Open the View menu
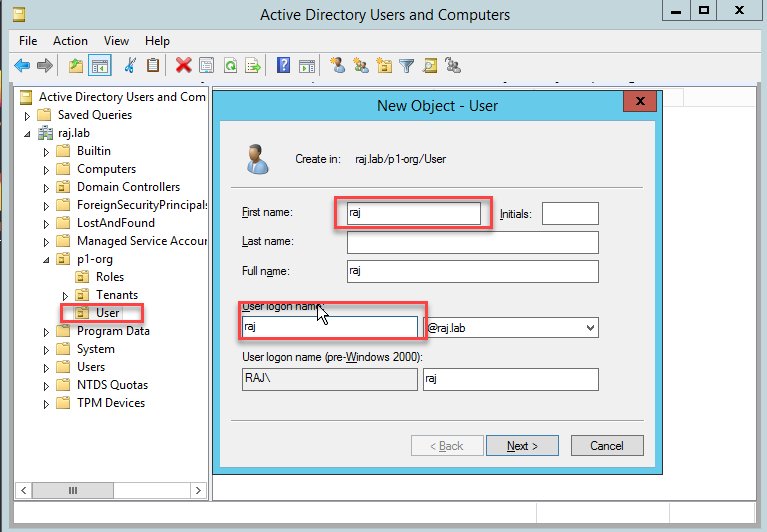The image size is (767, 532). (116, 41)
